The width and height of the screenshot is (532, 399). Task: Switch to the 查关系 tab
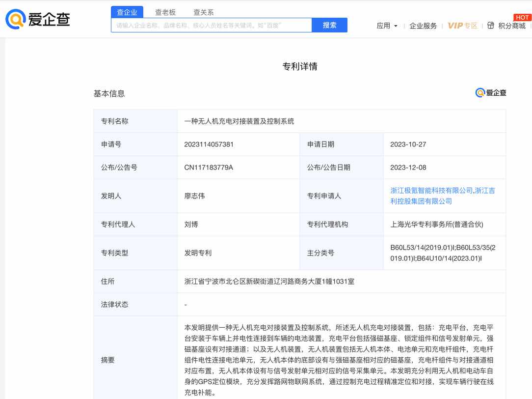[x=204, y=12]
